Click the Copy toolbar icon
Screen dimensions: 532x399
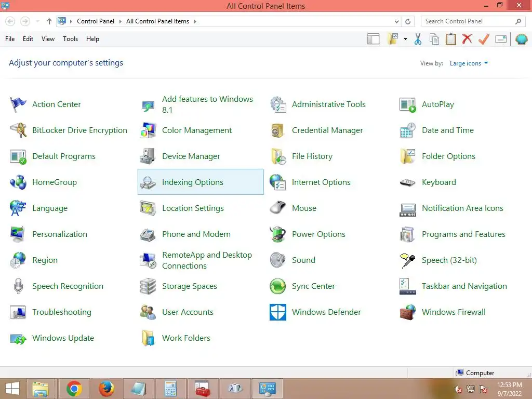point(434,39)
